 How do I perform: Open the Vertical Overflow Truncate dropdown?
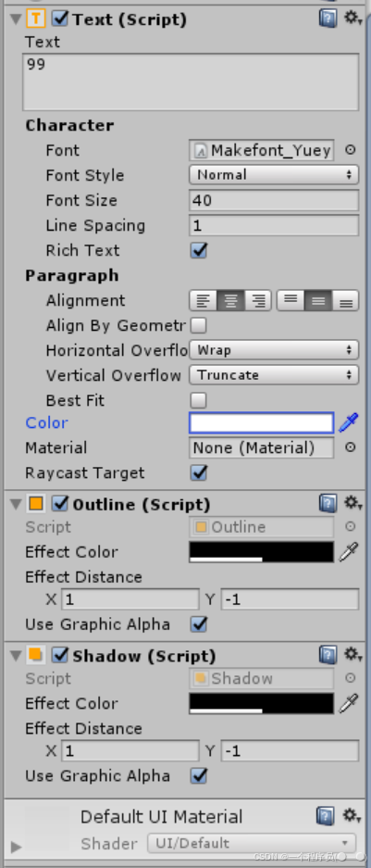coord(274,375)
